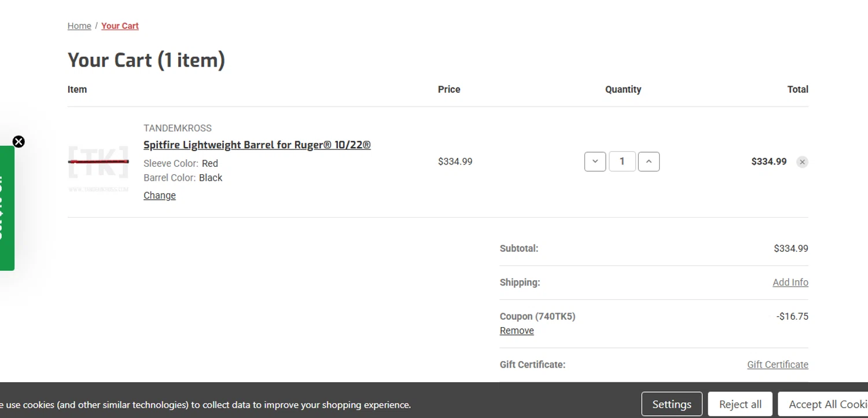
Task: Click the Gift Certificate label on the left
Action: click(533, 365)
